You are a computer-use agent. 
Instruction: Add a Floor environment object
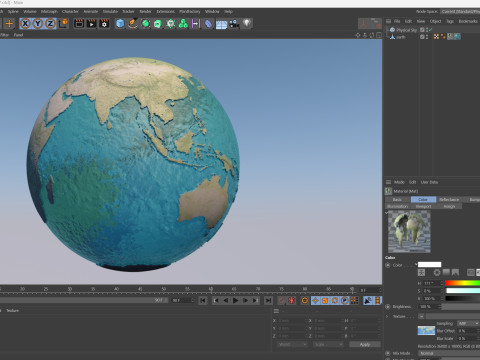click(x=221, y=24)
